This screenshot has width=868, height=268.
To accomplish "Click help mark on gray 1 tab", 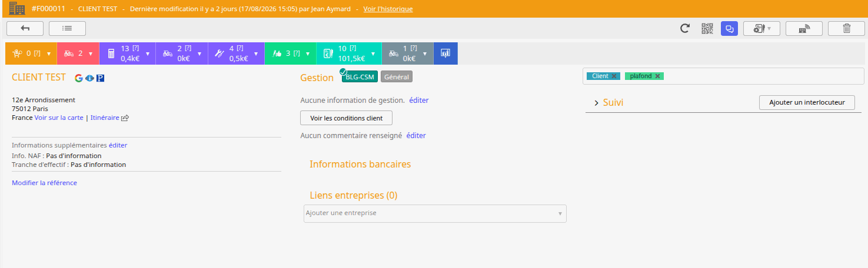I will click(414, 48).
